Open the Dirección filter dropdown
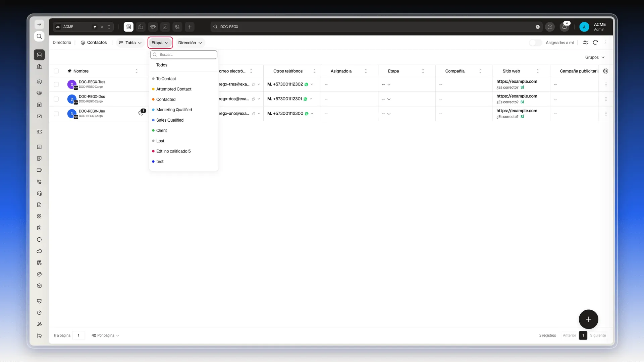The width and height of the screenshot is (644, 362). pyautogui.click(x=190, y=43)
